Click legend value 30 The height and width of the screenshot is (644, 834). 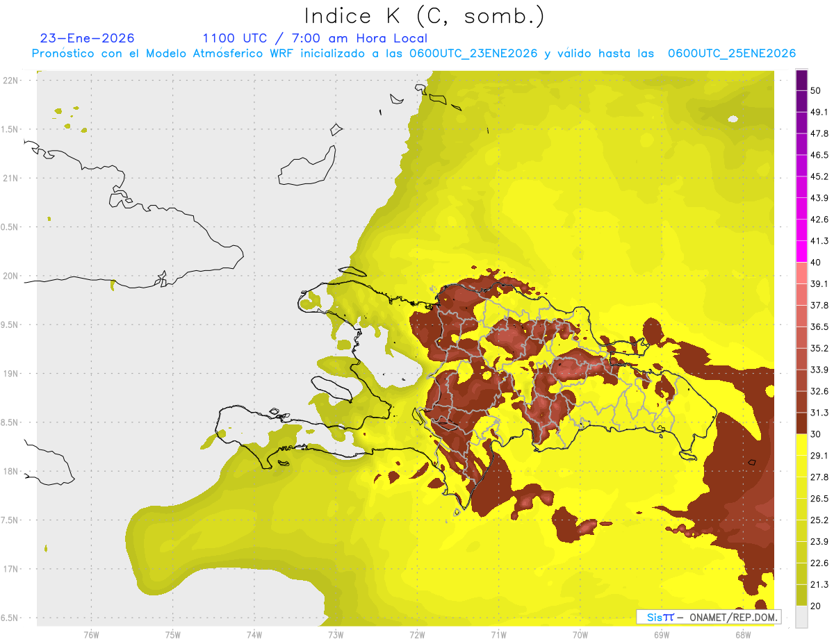tap(817, 434)
